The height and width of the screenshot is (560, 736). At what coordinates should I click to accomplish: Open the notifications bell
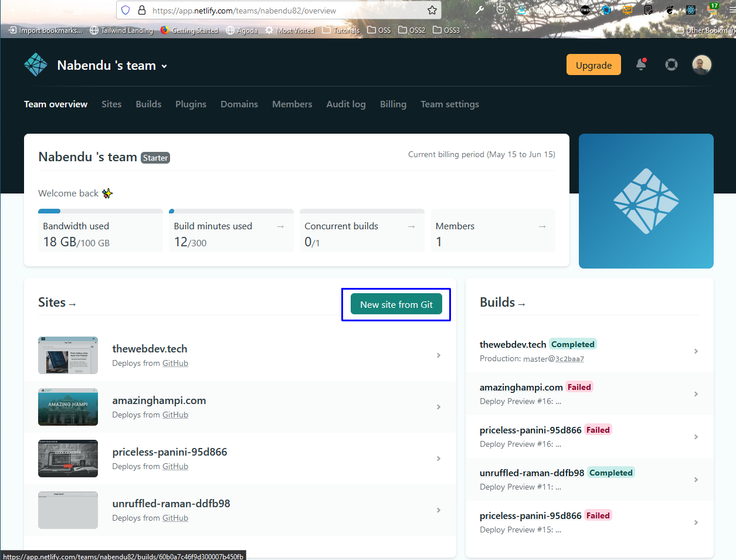point(641,65)
